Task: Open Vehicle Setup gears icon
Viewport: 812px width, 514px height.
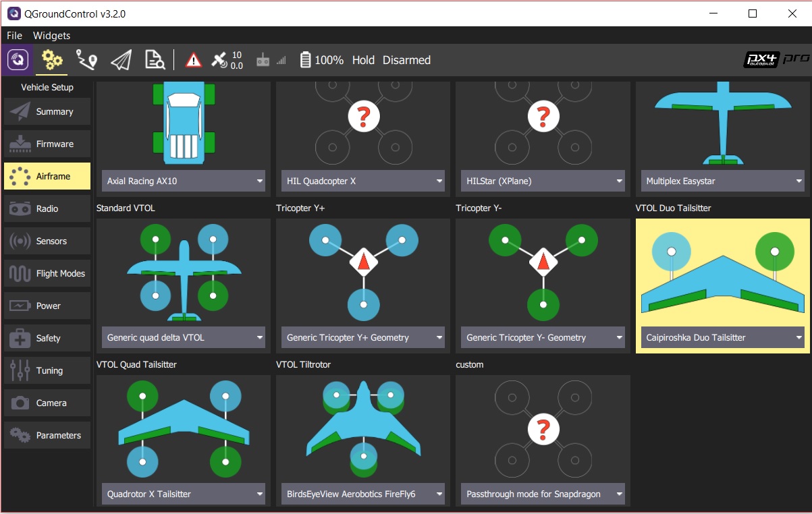Action: click(52, 60)
